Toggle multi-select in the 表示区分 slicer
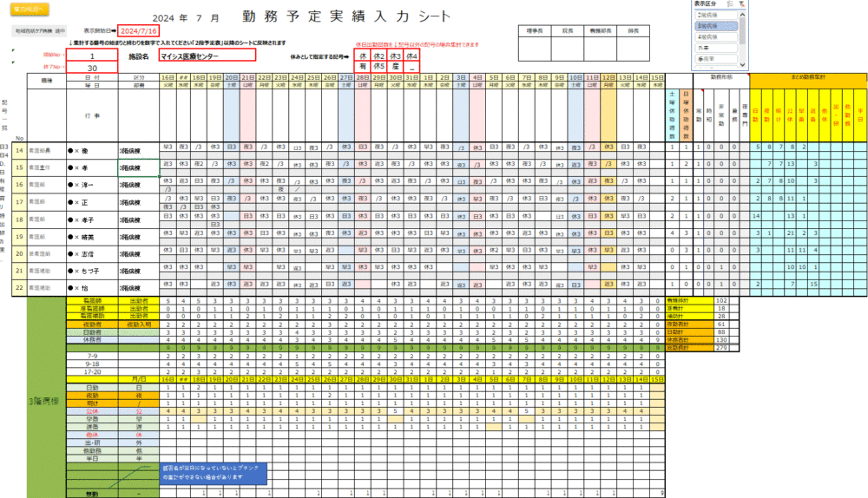Viewport: 868px width, 498px height. pos(728,5)
